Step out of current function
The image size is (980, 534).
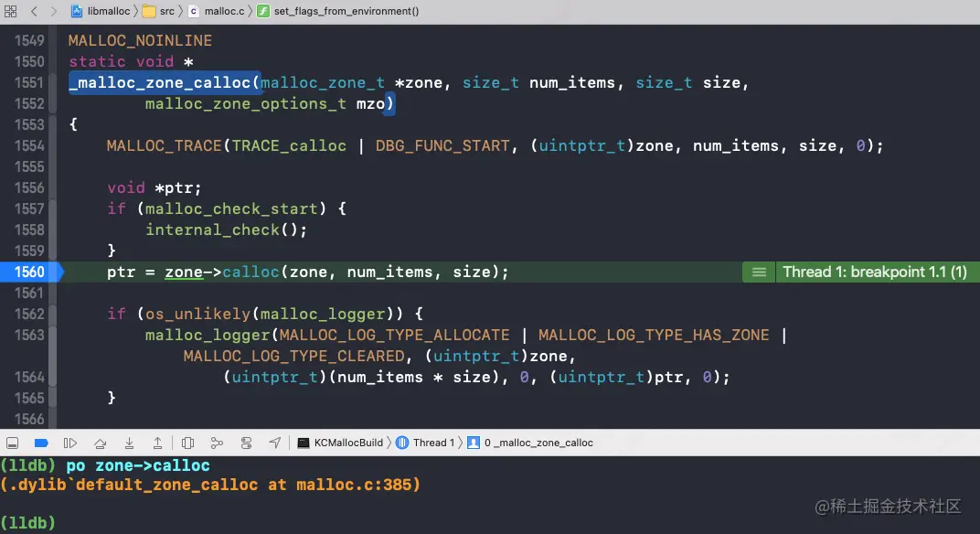(157, 443)
